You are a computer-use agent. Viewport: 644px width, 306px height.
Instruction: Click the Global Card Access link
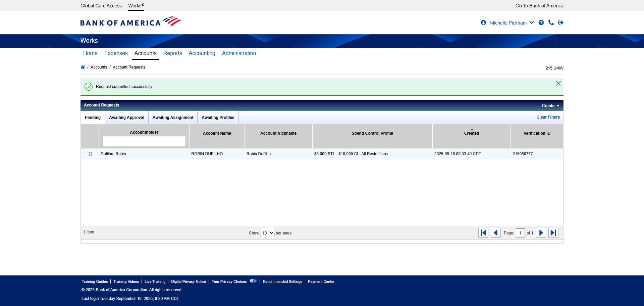(x=101, y=6)
